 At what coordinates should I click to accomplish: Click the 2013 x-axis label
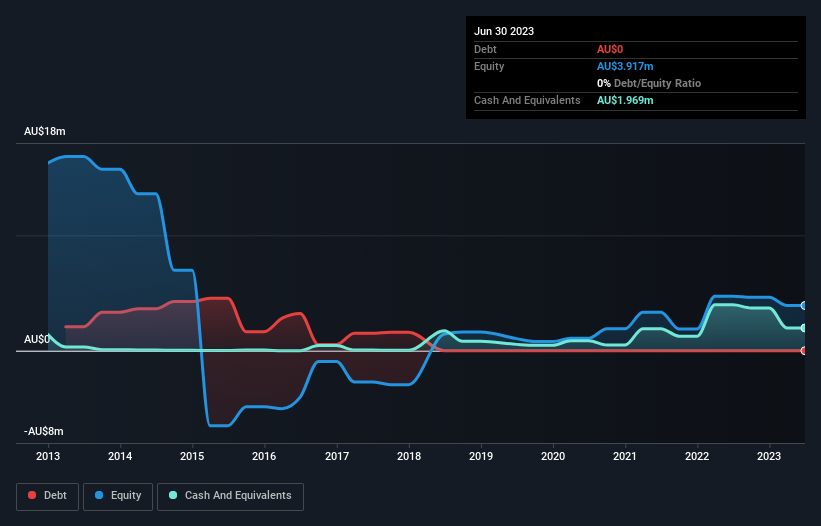coord(48,456)
